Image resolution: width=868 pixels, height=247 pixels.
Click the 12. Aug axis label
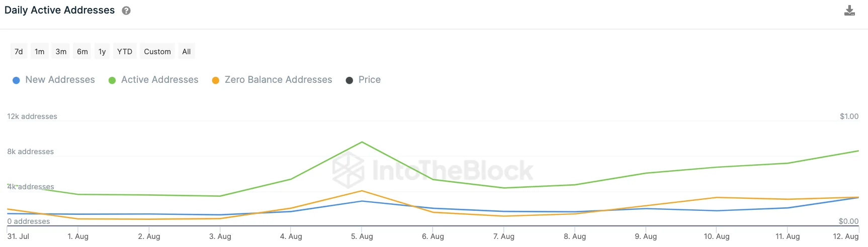845,236
